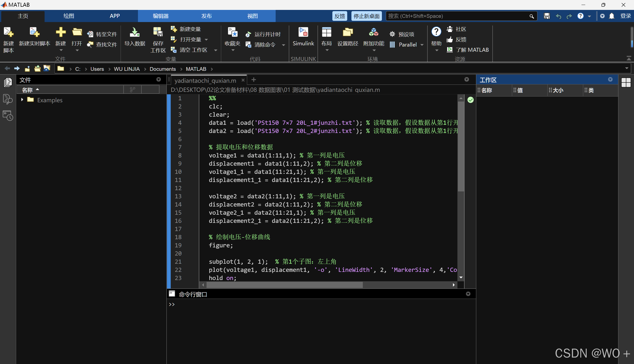This screenshot has height=364, width=634.
Task: Click the Simulink icon
Action: coord(303,32)
